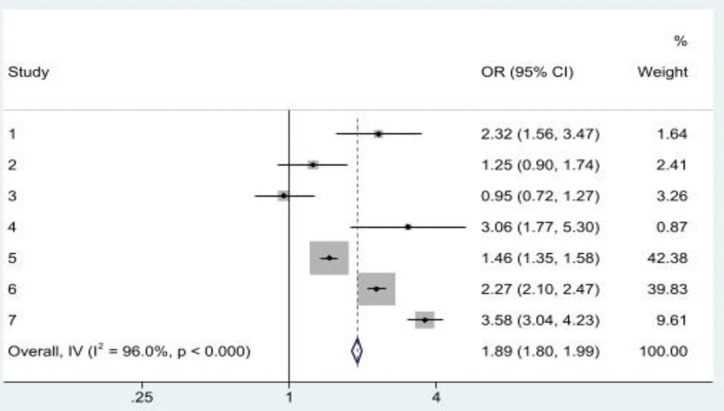Select the total weight 100.00
Screen dimensions: 724x411
tap(666, 351)
